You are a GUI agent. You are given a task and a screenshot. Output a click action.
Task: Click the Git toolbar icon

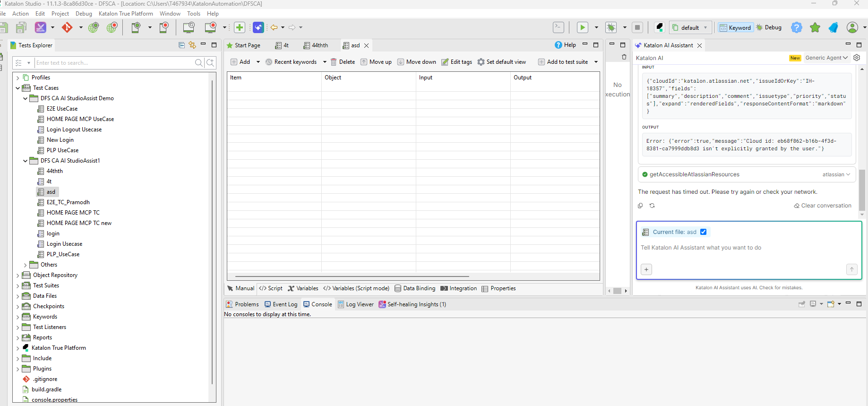(67, 27)
